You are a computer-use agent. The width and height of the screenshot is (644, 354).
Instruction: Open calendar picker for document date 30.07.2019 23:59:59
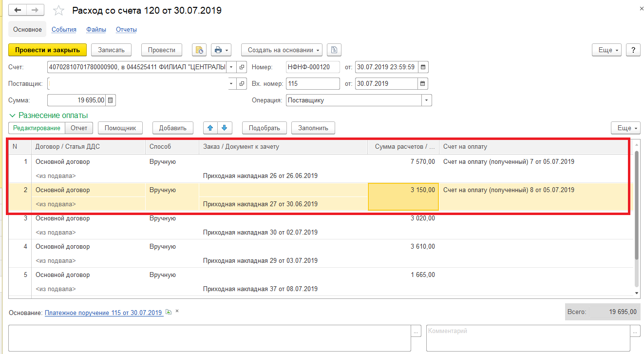pyautogui.click(x=423, y=67)
